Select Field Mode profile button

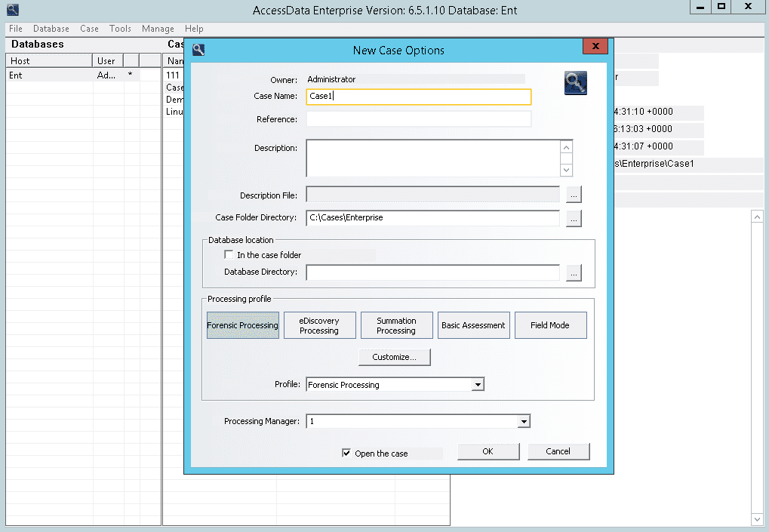click(551, 325)
